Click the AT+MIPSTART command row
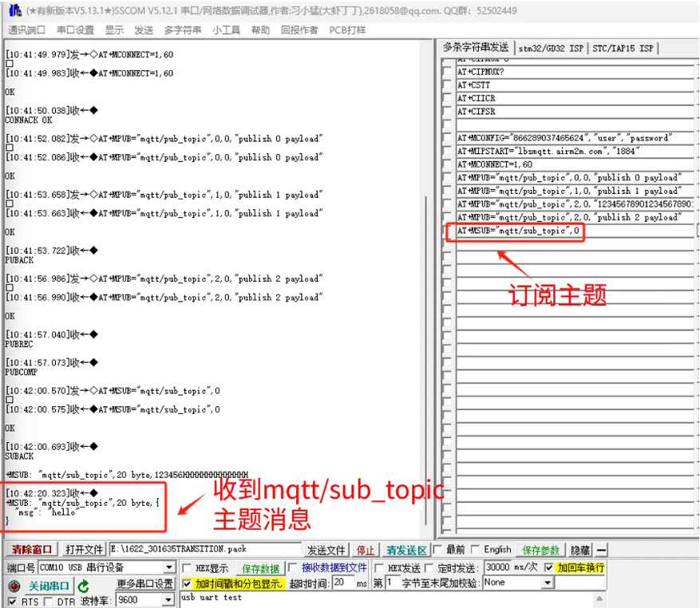This screenshot has height=608, width=700. (575, 152)
